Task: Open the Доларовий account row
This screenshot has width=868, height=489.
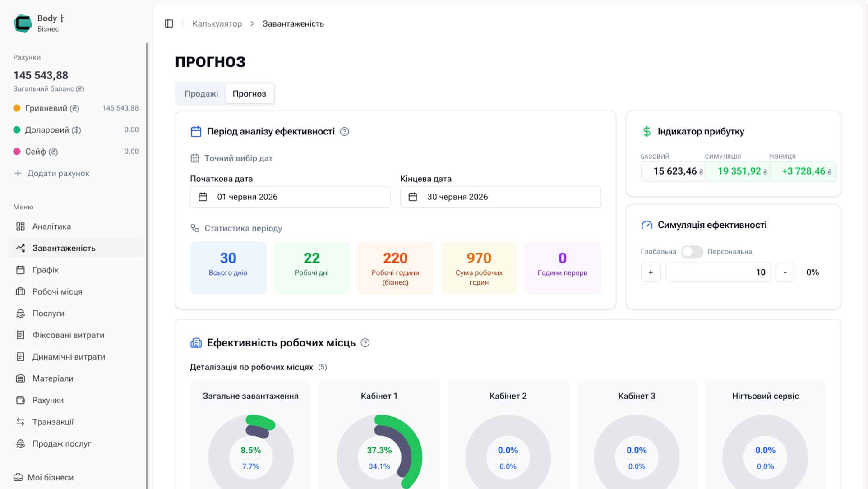Action: pos(76,130)
